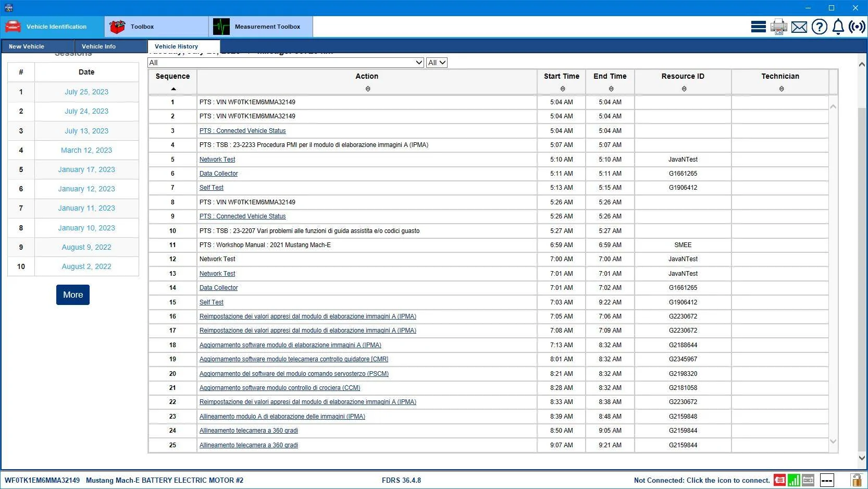Open the IPMA software update link, sequence 18
The width and height of the screenshot is (868, 489).
pos(290,345)
